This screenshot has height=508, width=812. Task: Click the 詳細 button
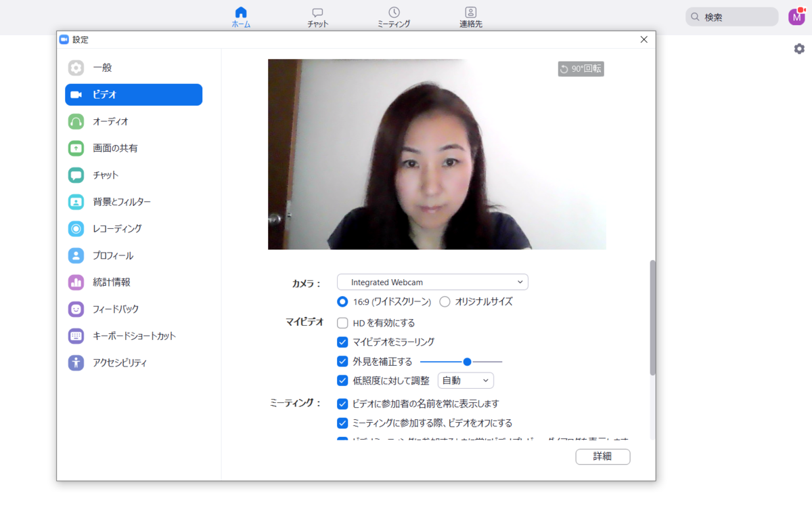pos(603,457)
